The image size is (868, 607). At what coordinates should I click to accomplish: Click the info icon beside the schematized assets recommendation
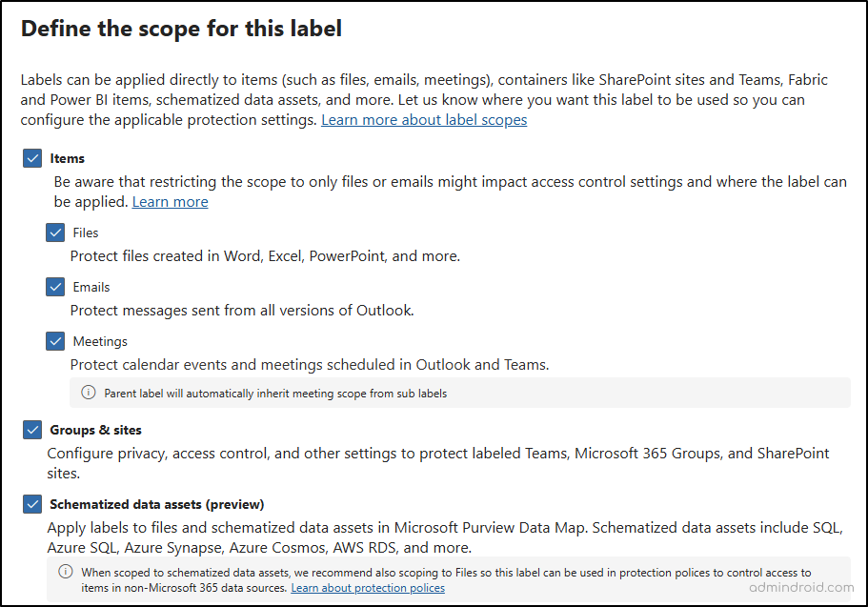click(x=66, y=572)
